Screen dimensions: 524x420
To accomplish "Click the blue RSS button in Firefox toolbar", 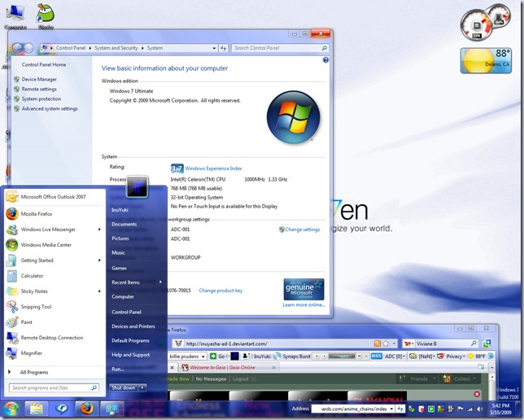I will [x=377, y=357].
